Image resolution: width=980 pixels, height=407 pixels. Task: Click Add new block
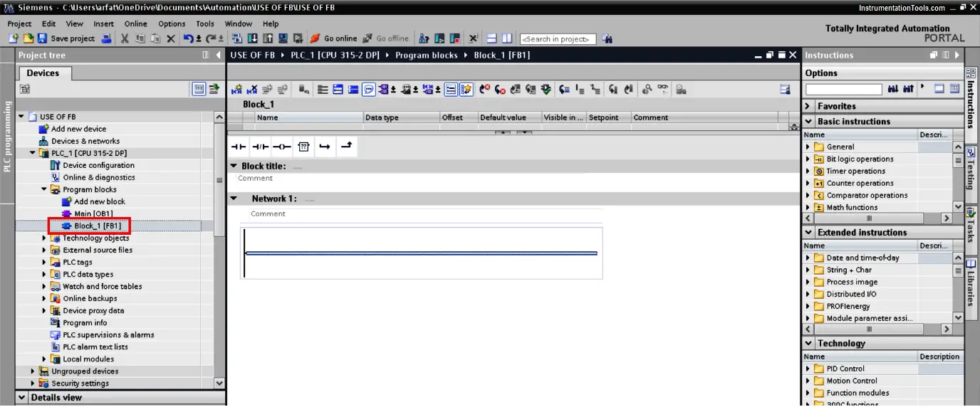click(100, 201)
